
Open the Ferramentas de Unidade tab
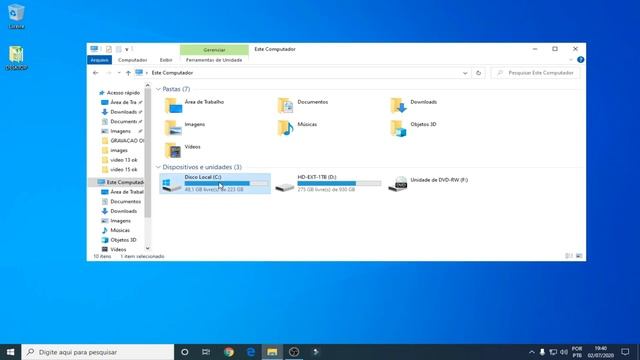(x=214, y=60)
